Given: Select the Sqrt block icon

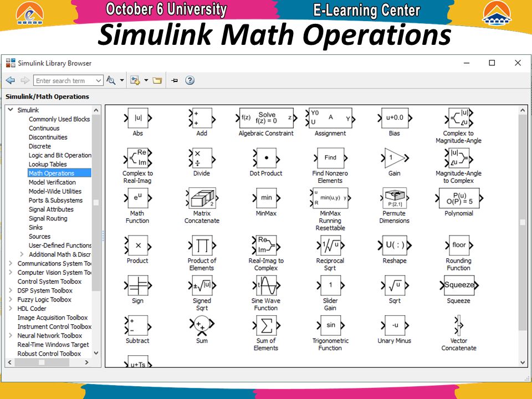Looking at the screenshot, I should tap(395, 285).
